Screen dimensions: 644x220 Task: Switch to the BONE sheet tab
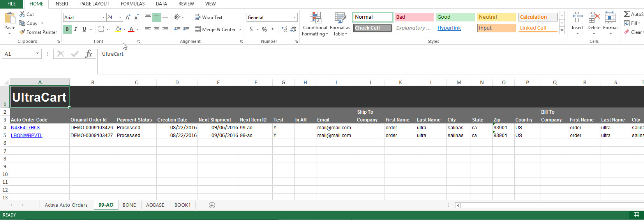[129, 205]
